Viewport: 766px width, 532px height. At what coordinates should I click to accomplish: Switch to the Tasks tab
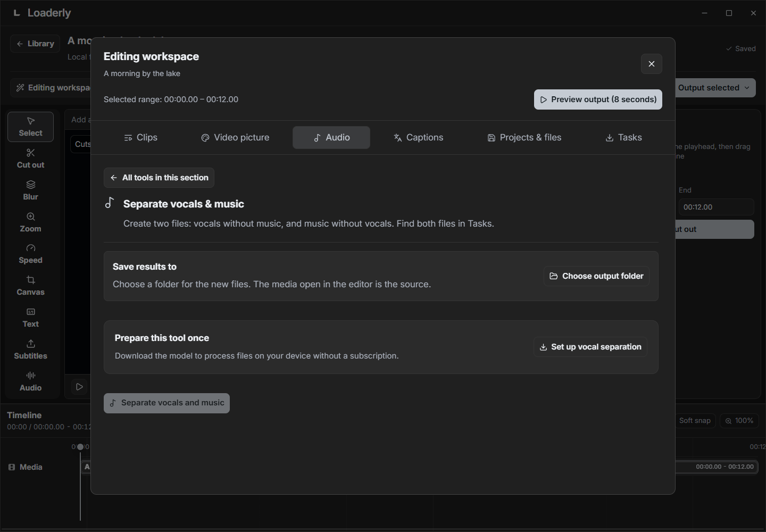coord(623,137)
